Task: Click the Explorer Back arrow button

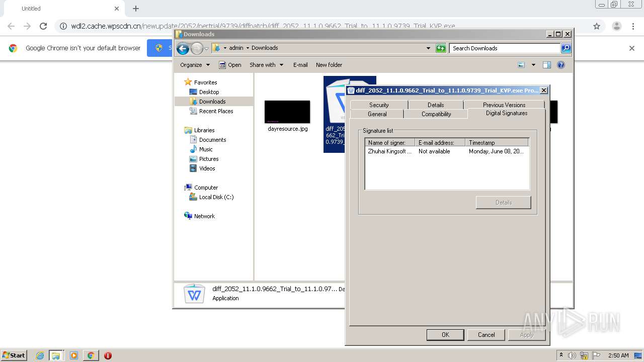Action: pyautogui.click(x=183, y=48)
